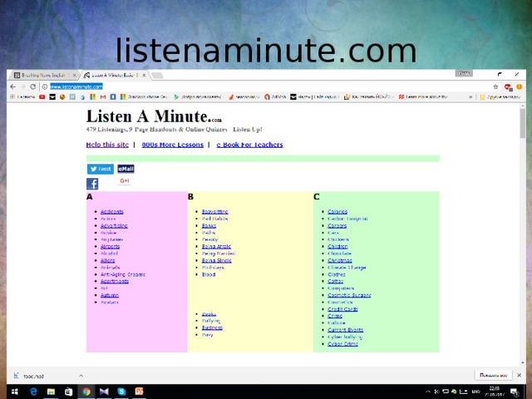This screenshot has width=532, height=399.
Task: Open the Cyber Crime lesson link
Action: pyautogui.click(x=342, y=343)
